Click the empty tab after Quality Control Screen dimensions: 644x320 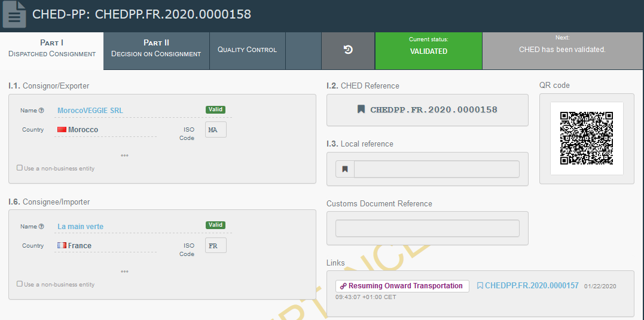pyautogui.click(x=303, y=51)
